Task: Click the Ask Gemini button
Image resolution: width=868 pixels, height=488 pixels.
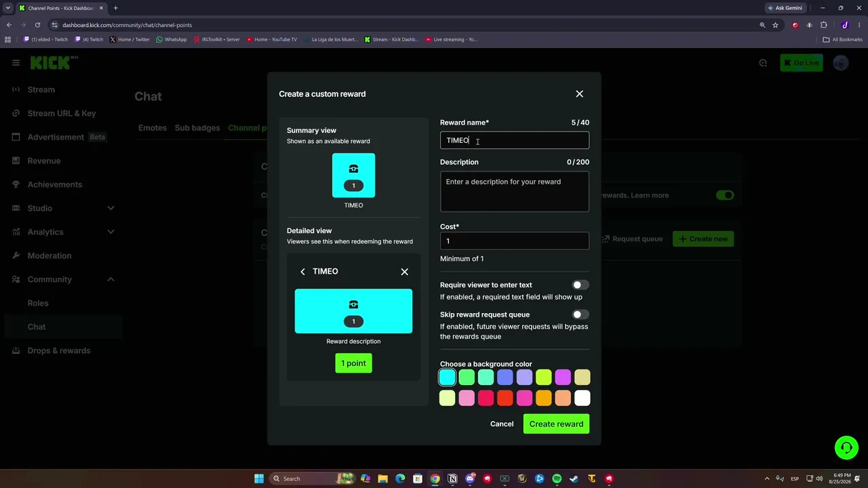Action: pyautogui.click(x=785, y=8)
